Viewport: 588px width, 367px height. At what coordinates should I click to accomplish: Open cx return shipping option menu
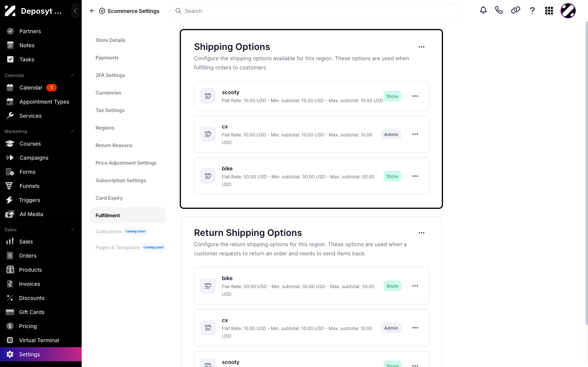click(x=415, y=328)
